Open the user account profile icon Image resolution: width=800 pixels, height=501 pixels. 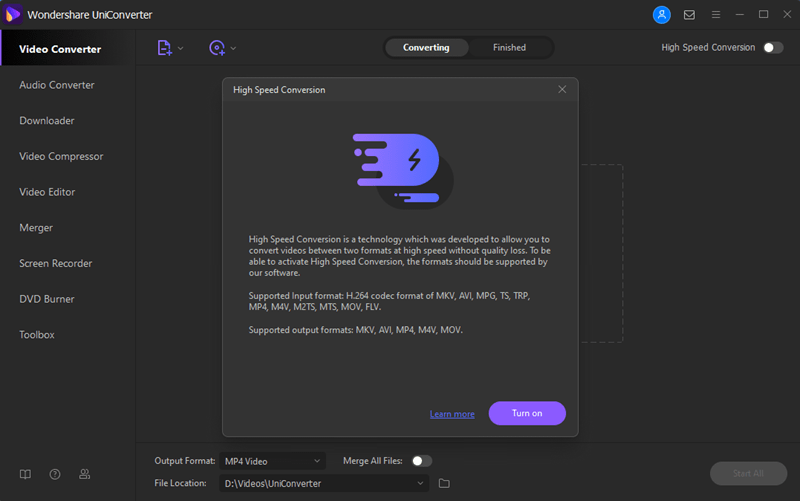click(662, 15)
